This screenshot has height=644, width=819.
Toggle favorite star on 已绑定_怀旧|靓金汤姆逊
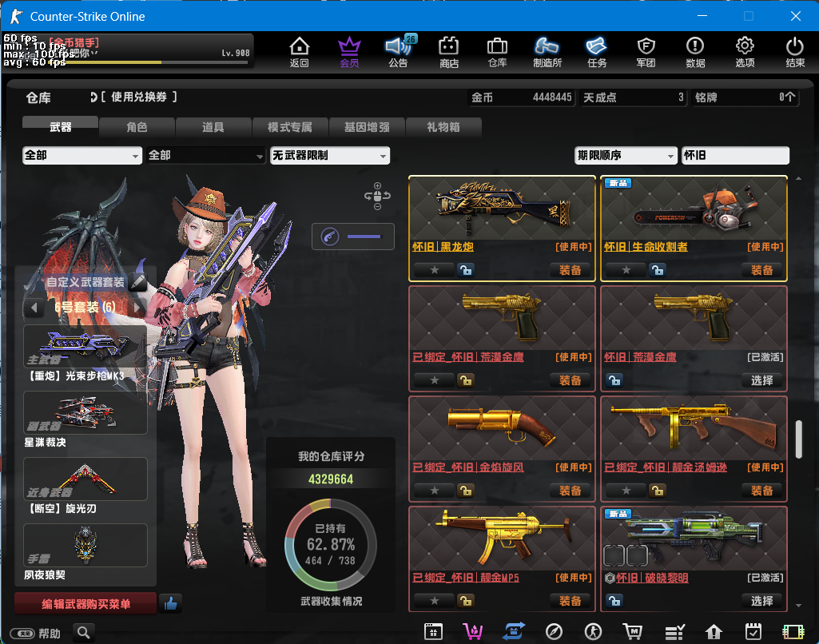click(626, 491)
